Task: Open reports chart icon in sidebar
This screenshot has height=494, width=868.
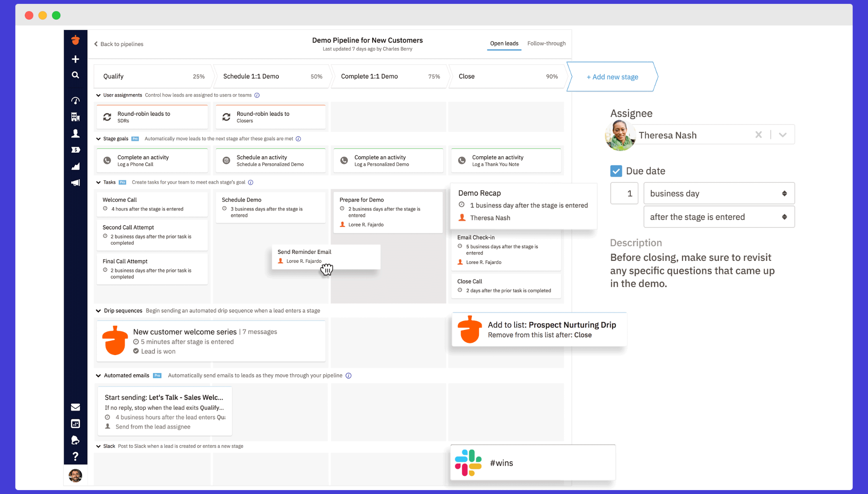Action: coord(76,166)
